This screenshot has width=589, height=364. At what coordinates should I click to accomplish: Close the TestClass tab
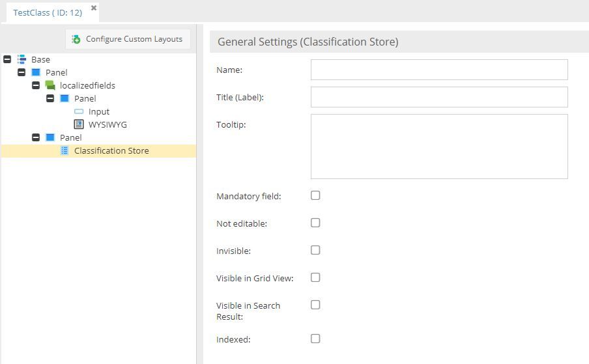pos(94,8)
